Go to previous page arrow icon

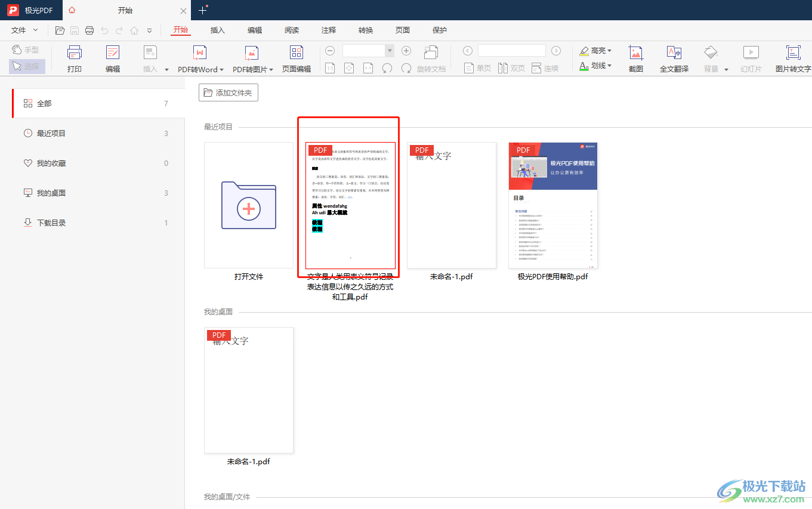click(x=468, y=51)
